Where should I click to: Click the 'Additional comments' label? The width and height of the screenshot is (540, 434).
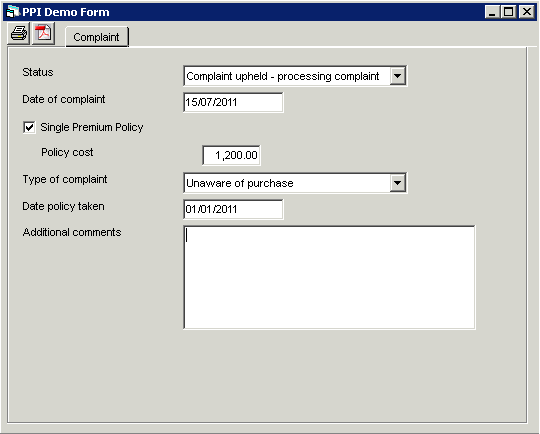point(72,232)
